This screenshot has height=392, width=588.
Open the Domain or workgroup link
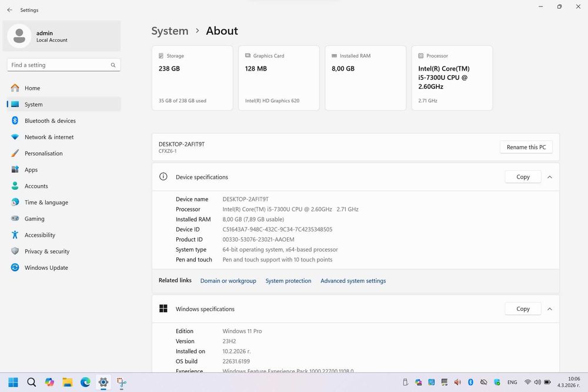[x=228, y=281]
